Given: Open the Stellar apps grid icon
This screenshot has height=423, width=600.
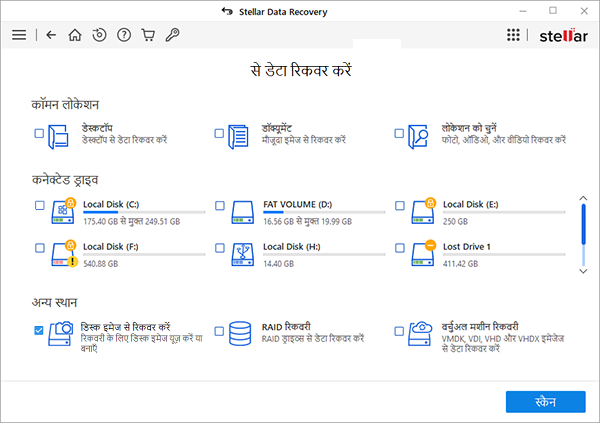Looking at the screenshot, I should pos(513,35).
